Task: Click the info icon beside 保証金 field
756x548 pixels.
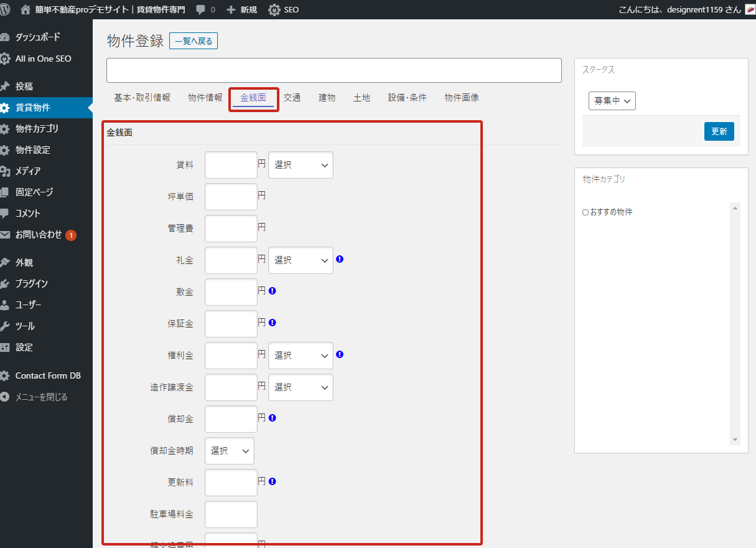Action: pyautogui.click(x=273, y=323)
